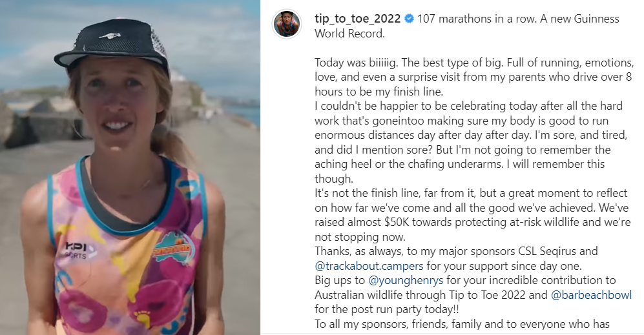
Task: Open the @barbeachbowl mention
Action: click(x=591, y=295)
